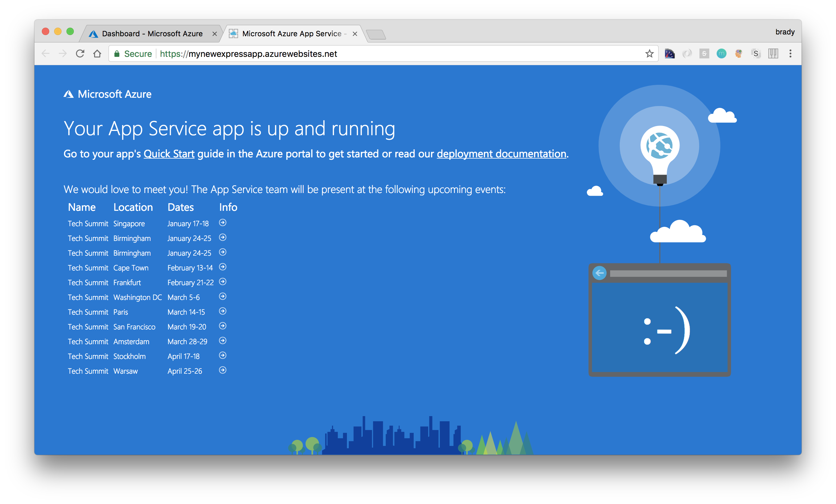The height and width of the screenshot is (504, 836).
Task: Close the Dashboard - Microsoft Azure tab
Action: (214, 34)
